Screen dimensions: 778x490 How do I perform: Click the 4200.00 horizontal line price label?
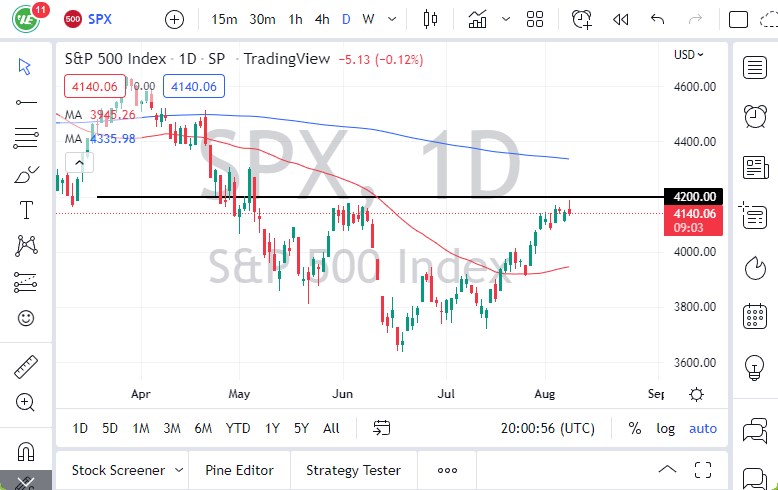tap(696, 197)
